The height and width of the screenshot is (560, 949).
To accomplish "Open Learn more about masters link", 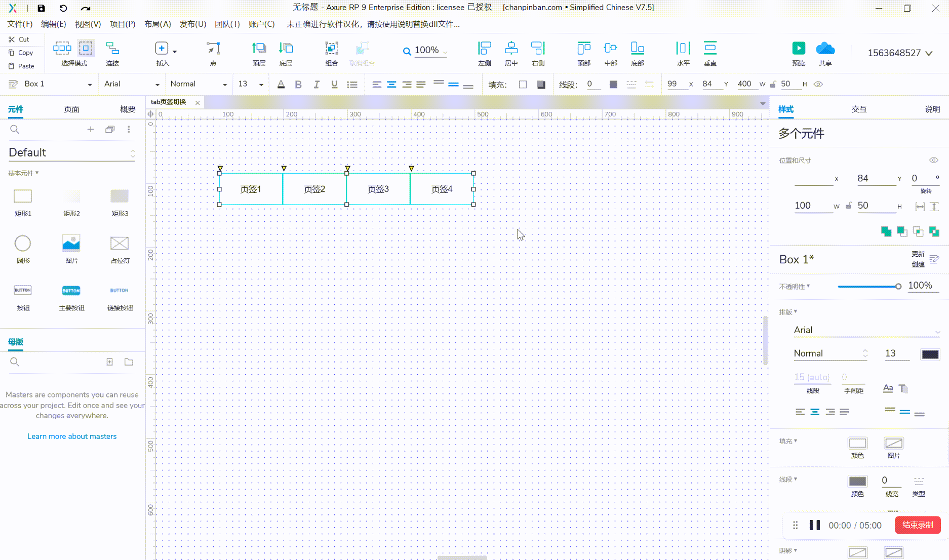I will tap(72, 436).
